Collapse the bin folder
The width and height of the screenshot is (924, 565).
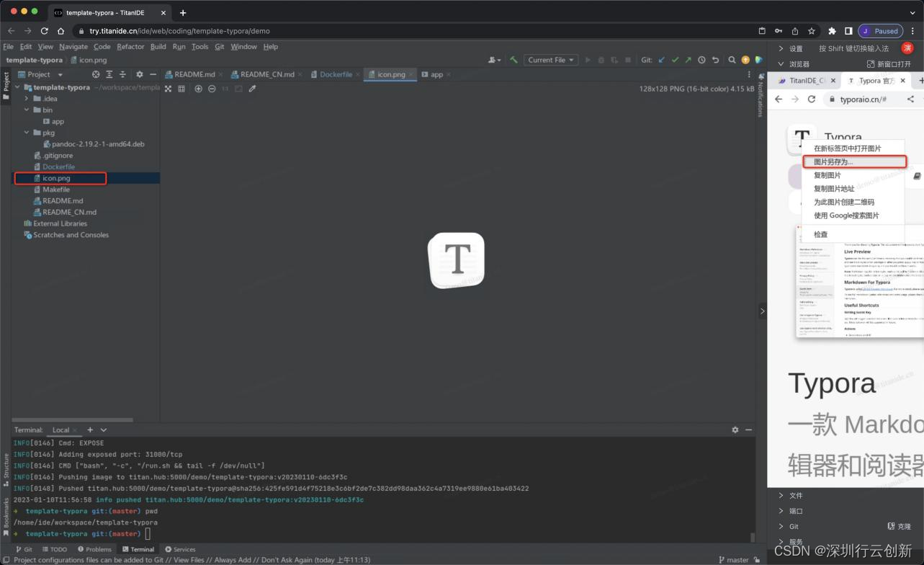click(27, 110)
